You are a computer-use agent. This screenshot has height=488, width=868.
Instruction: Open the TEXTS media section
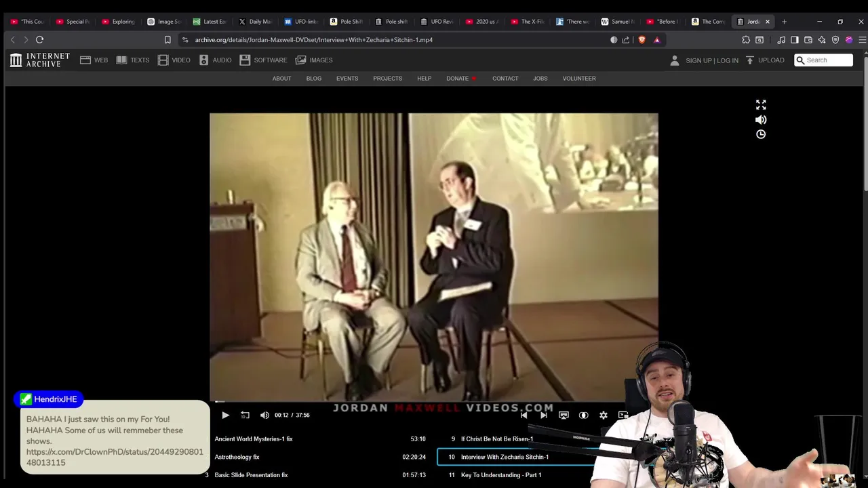[132, 60]
